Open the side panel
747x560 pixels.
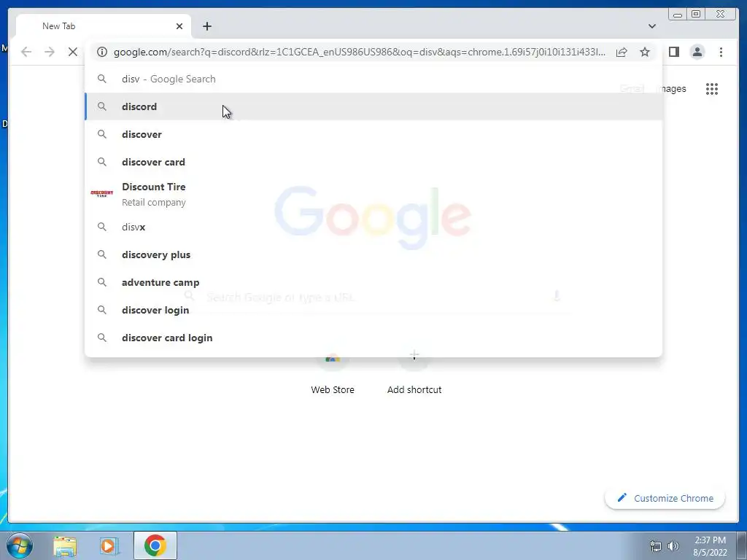(x=673, y=52)
